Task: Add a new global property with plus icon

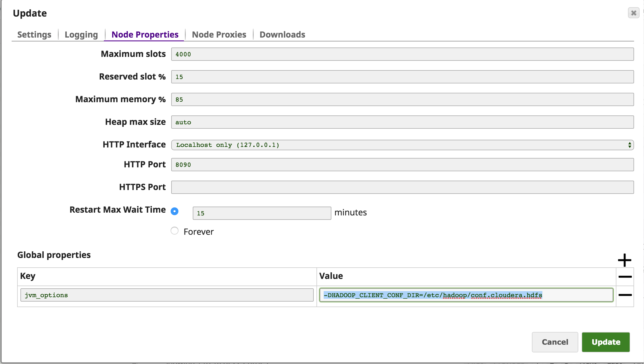Action: pyautogui.click(x=625, y=260)
